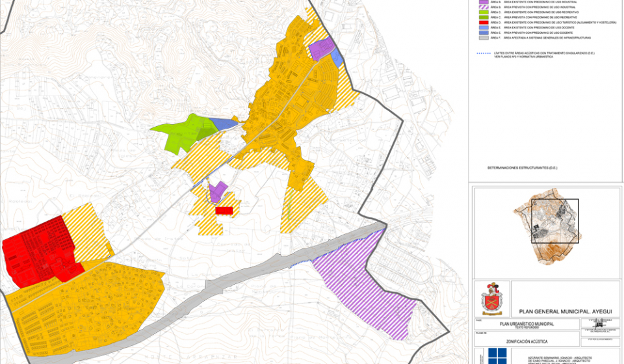The image size is (624, 364).
Task: Click the 'LÍMITES ENTRE ÁREAS ACÚSTICAS' legend note
Action: pos(545,53)
